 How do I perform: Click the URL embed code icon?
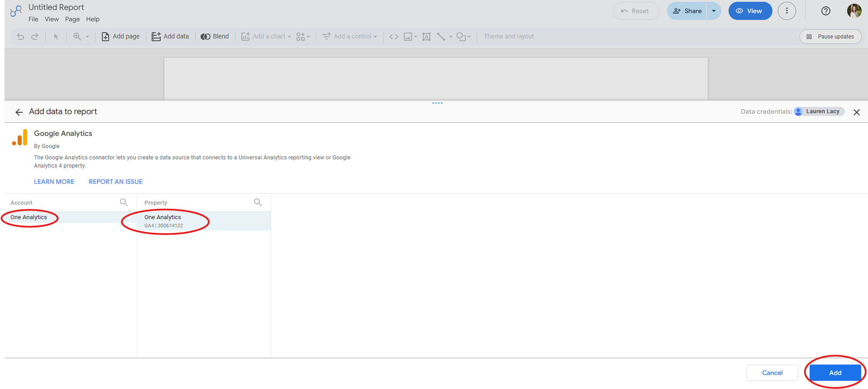point(394,37)
